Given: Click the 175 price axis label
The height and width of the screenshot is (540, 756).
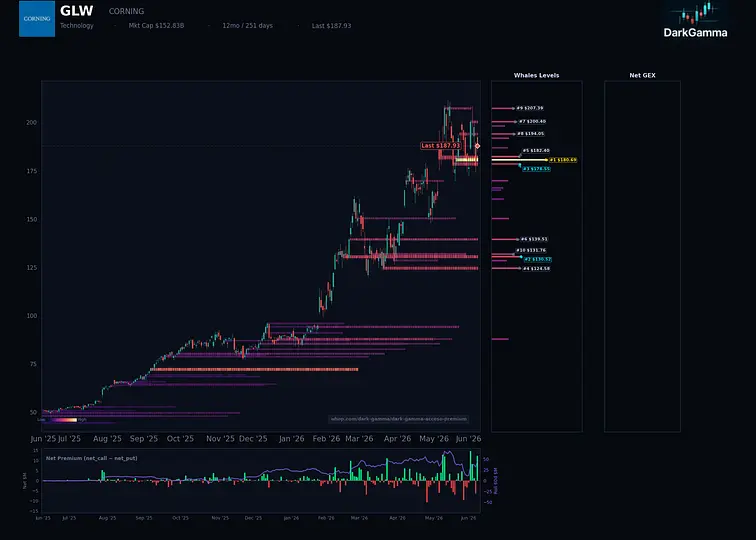Looking at the screenshot, I should (31, 171).
